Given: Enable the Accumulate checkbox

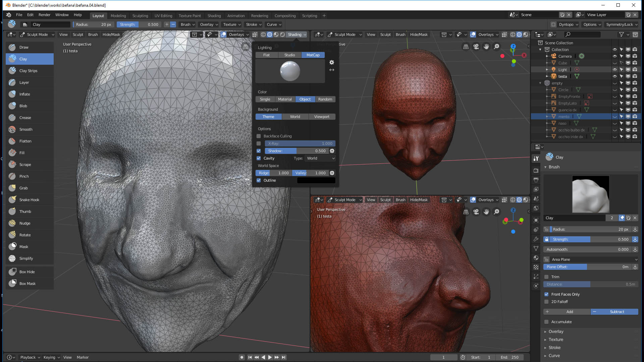Looking at the screenshot, I should tap(546, 322).
